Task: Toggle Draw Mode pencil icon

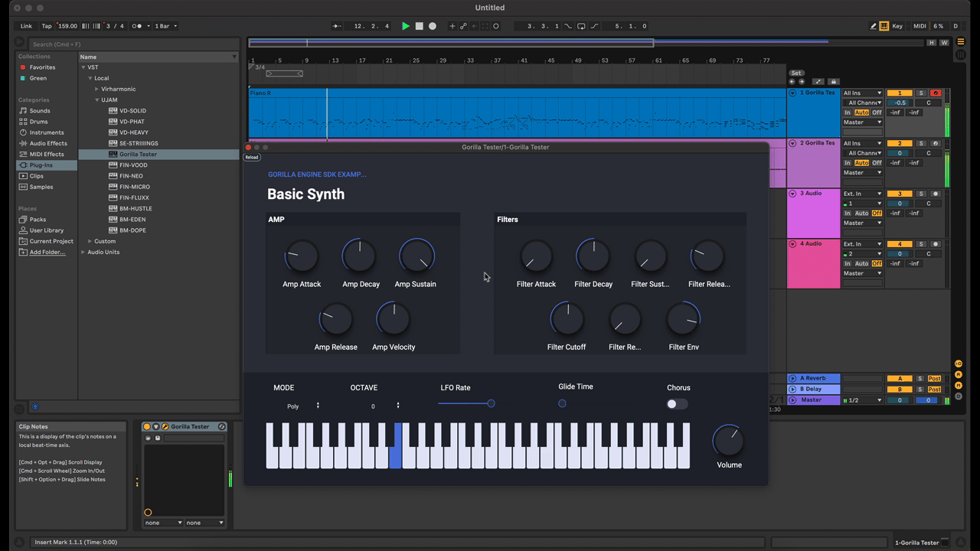Action: (x=874, y=26)
